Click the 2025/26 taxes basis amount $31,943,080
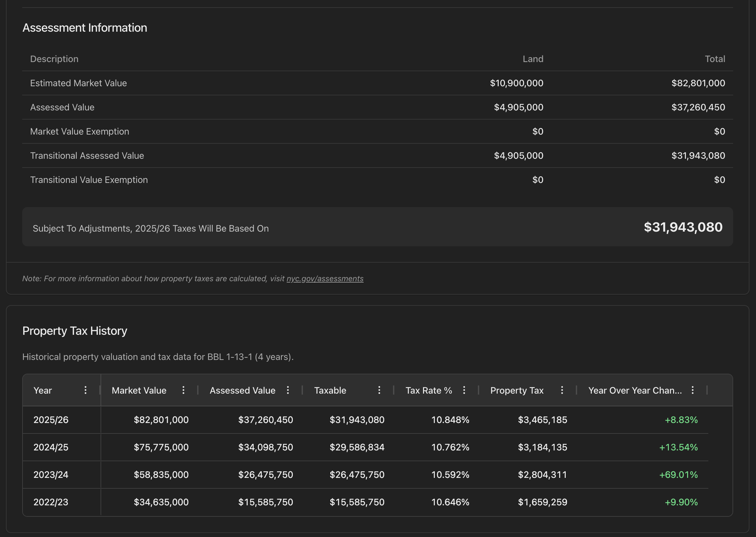Image resolution: width=756 pixels, height=537 pixels. (683, 227)
